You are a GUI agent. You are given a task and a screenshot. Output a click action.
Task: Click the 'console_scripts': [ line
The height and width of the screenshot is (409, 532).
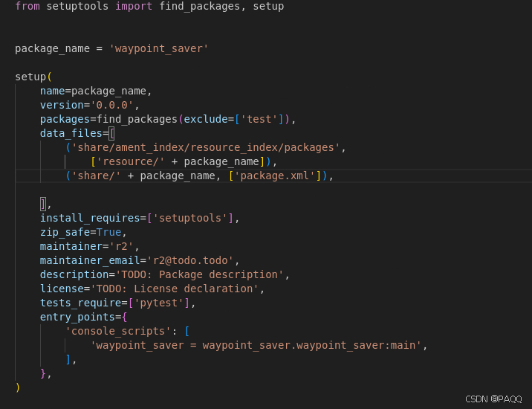128,331
